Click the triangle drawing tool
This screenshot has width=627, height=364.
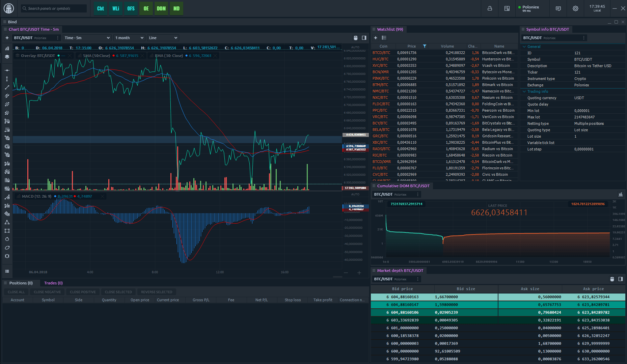7,222
